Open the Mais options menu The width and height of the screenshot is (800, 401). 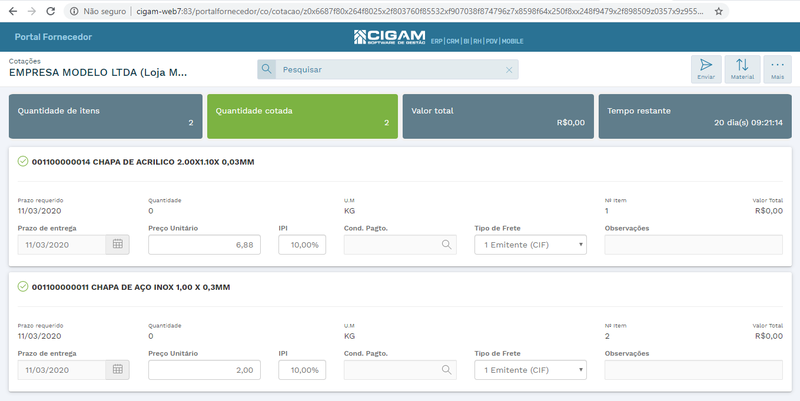tap(778, 69)
